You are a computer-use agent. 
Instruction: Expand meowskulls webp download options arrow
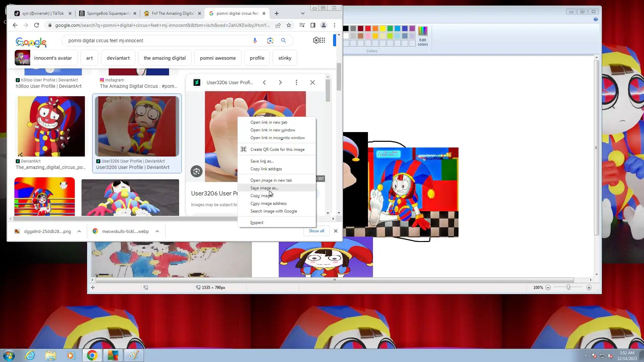click(157, 231)
